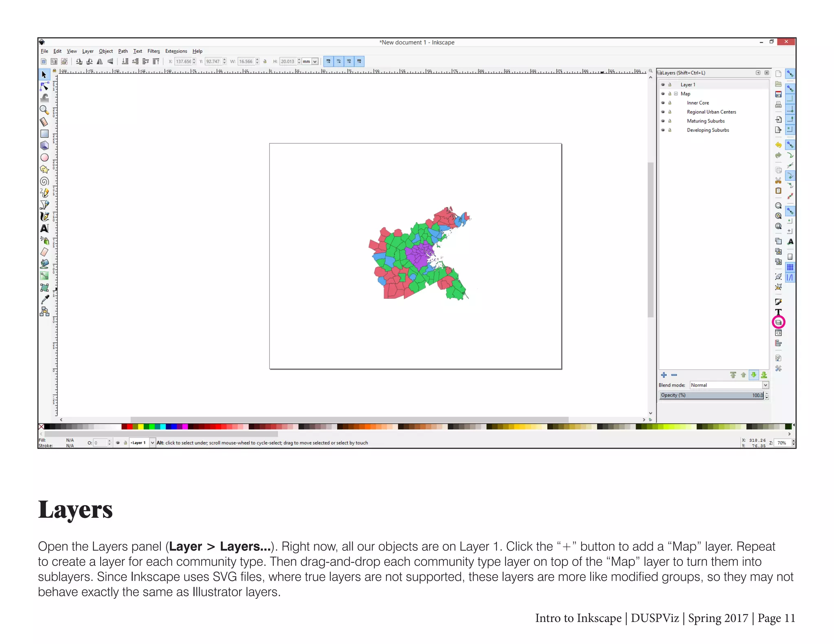
Task: Click Remove layer minus button
Action: point(674,375)
